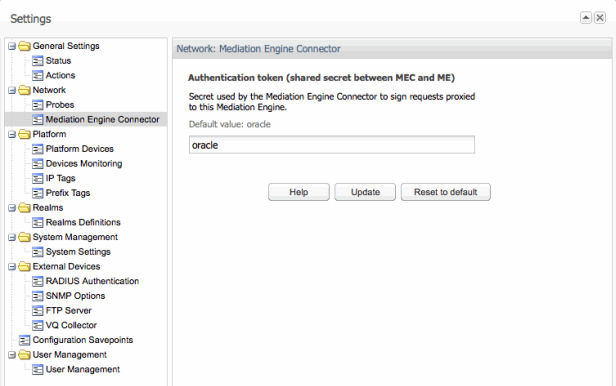Open System Settings page
Screen dimensions: 616x386
pos(78,252)
